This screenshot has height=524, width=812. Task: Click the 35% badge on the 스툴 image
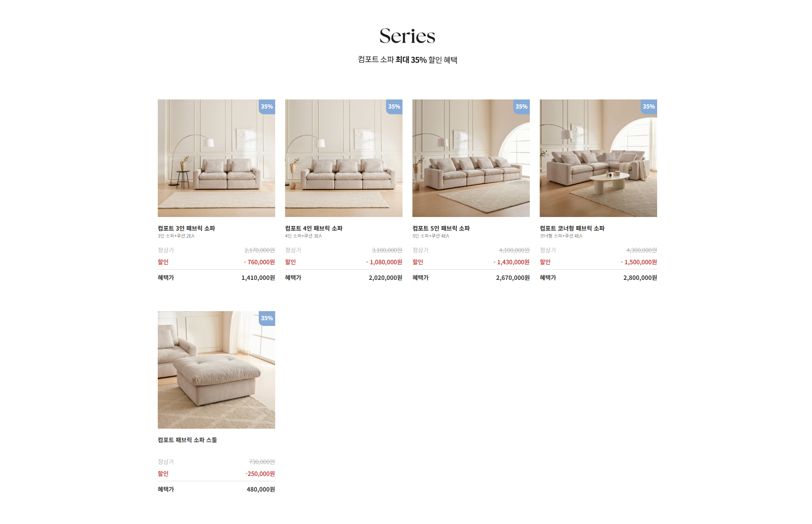click(x=267, y=319)
